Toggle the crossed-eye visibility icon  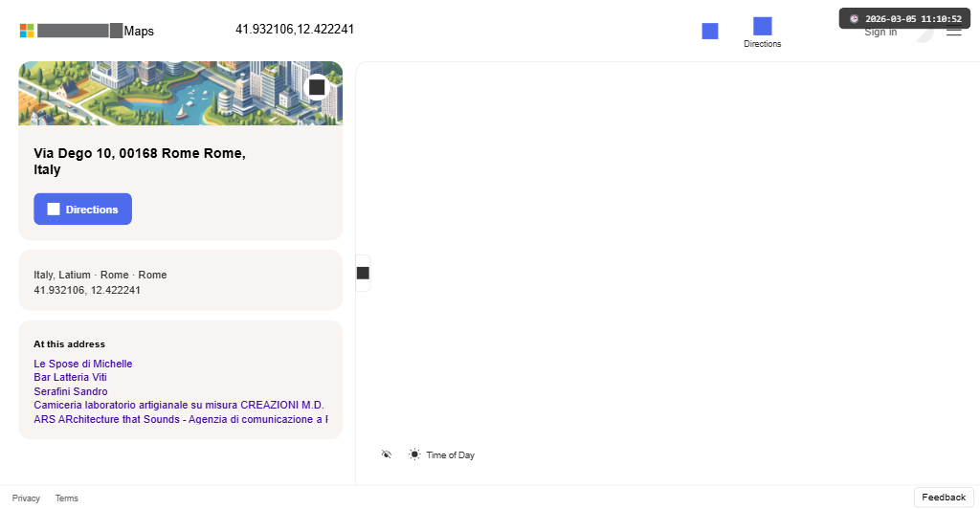click(387, 454)
